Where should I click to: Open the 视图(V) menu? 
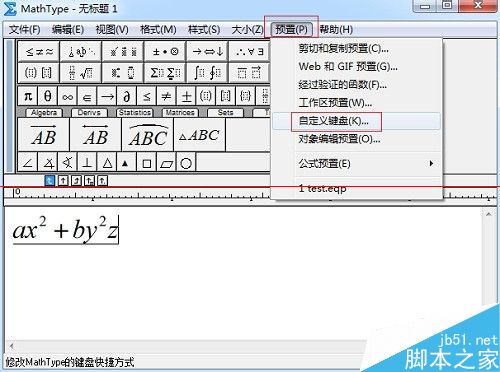(x=112, y=29)
